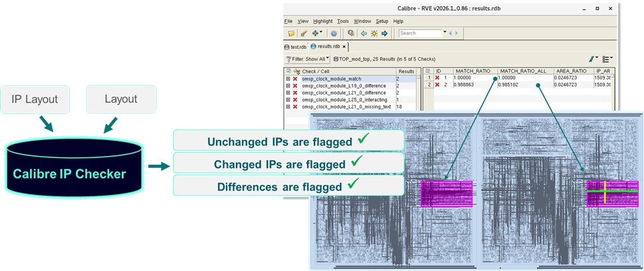
Task: Click into the Search field
Action: click(x=420, y=33)
